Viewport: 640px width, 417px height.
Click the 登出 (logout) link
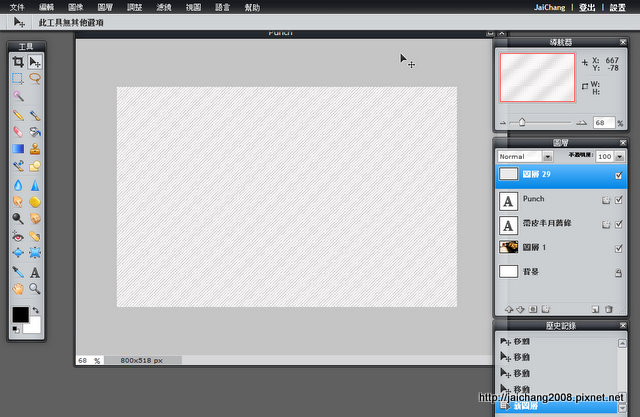pyautogui.click(x=587, y=7)
